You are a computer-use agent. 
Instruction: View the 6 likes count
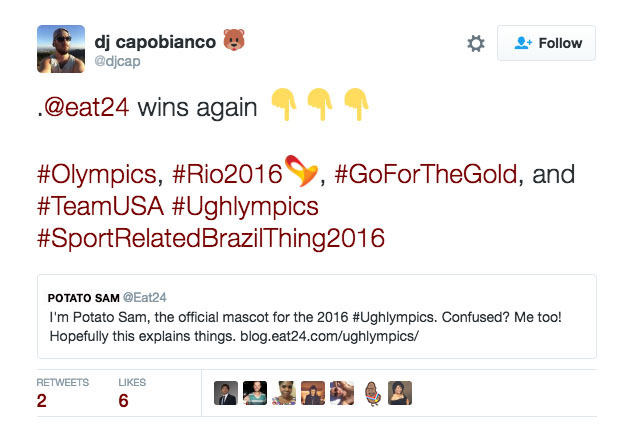click(x=124, y=401)
